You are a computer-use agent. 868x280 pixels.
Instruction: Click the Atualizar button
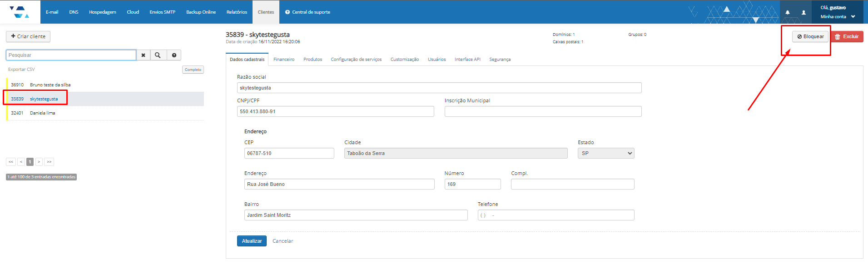point(252,241)
